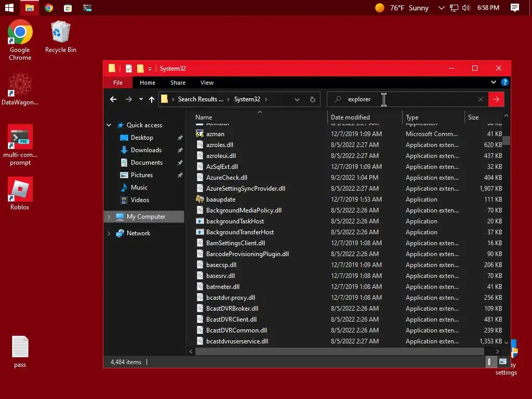The height and width of the screenshot is (399, 532).
Task: Select the Recycle Bin desktop icon
Action: [61, 37]
